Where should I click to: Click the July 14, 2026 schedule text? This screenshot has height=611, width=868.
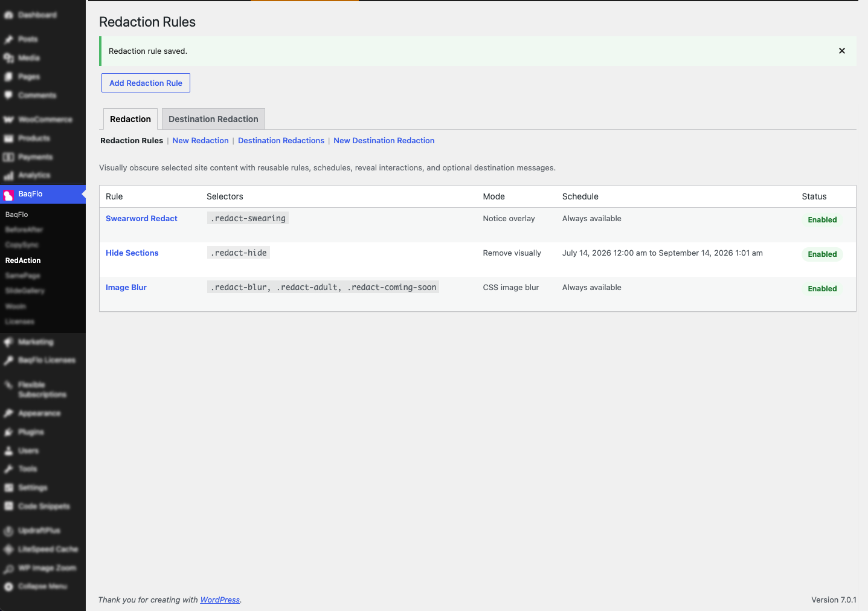pos(662,253)
